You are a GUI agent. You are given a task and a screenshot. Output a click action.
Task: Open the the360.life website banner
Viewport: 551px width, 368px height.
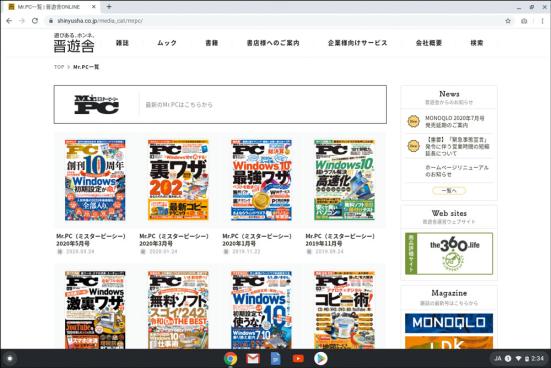(449, 253)
